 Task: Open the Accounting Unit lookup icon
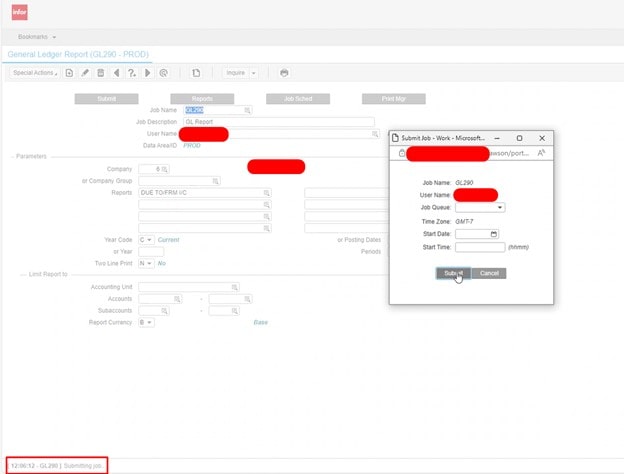tap(235, 287)
